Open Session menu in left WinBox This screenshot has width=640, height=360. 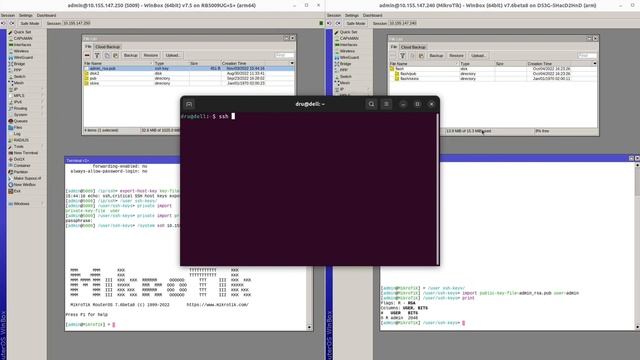[x=8, y=15]
